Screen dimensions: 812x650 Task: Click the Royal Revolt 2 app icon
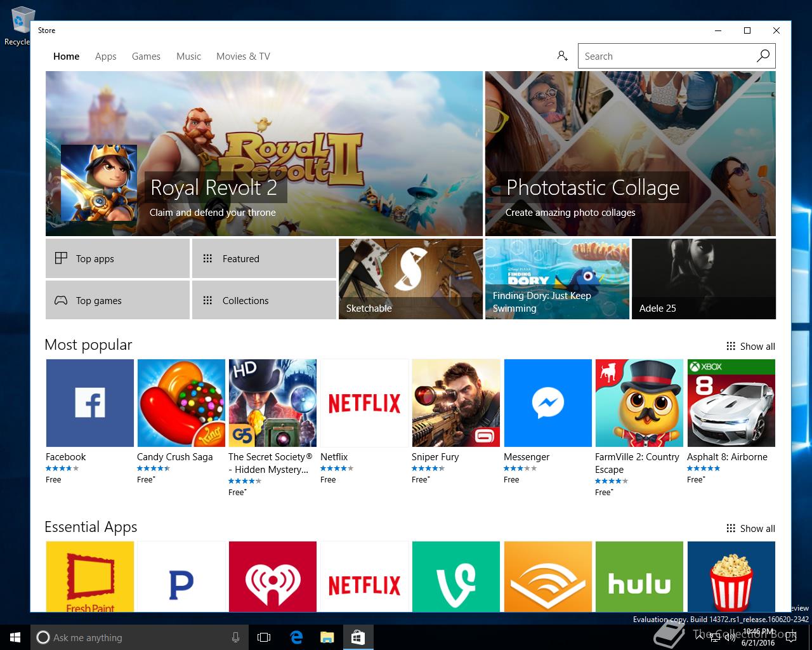(98, 183)
